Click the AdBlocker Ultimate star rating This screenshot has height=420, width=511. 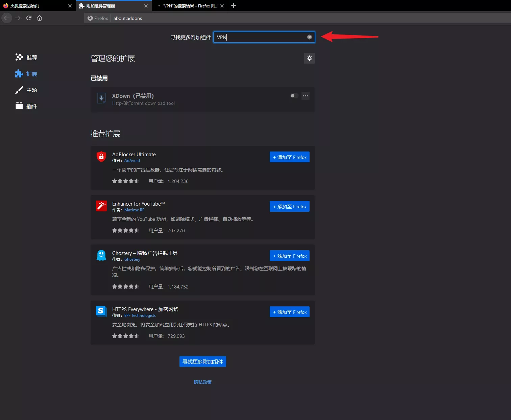coord(126,181)
